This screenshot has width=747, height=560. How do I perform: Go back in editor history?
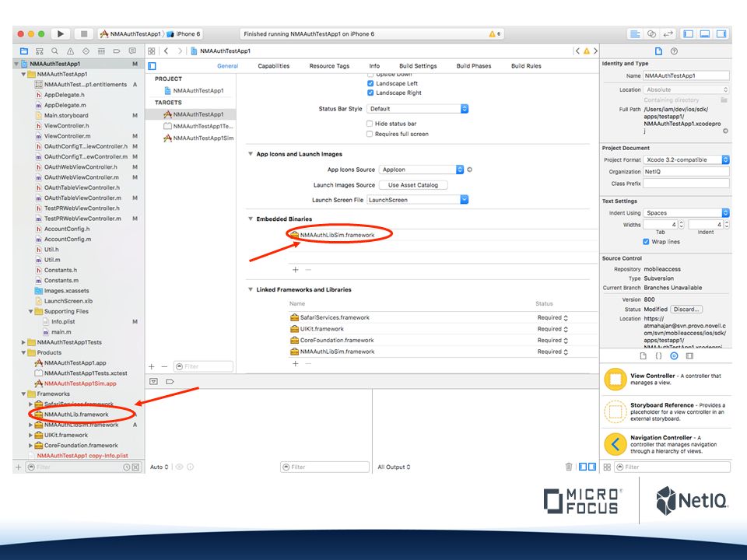[166, 51]
